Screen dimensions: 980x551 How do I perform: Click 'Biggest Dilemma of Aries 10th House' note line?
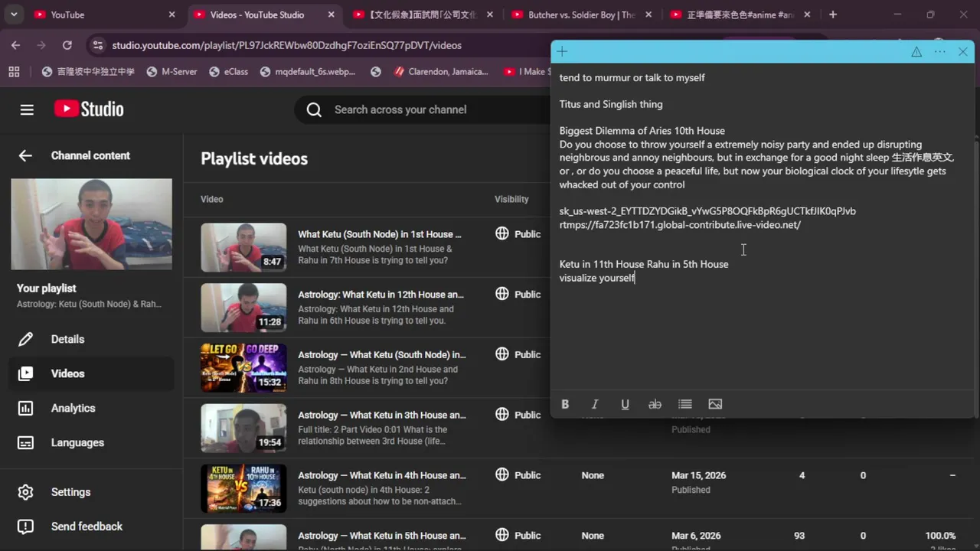click(642, 131)
